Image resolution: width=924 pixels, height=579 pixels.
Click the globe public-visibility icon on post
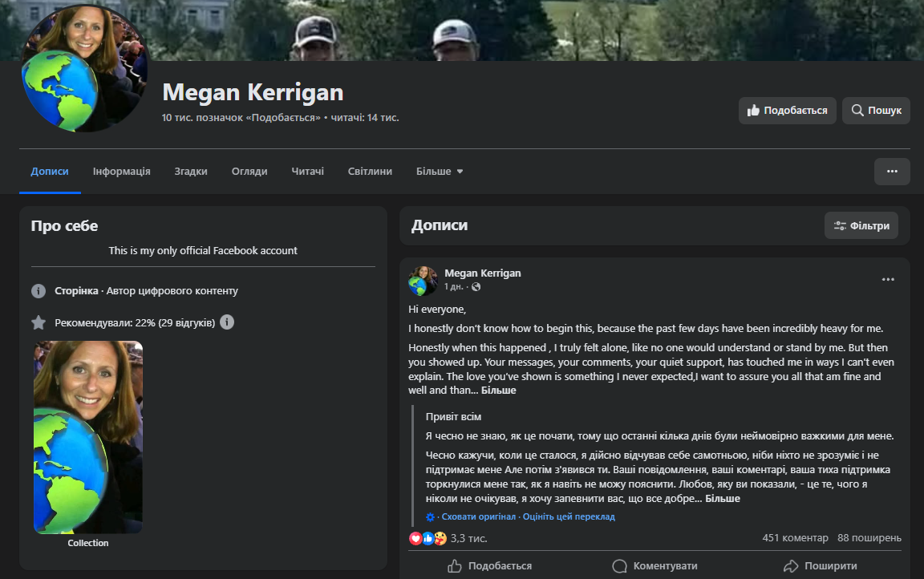coord(476,287)
